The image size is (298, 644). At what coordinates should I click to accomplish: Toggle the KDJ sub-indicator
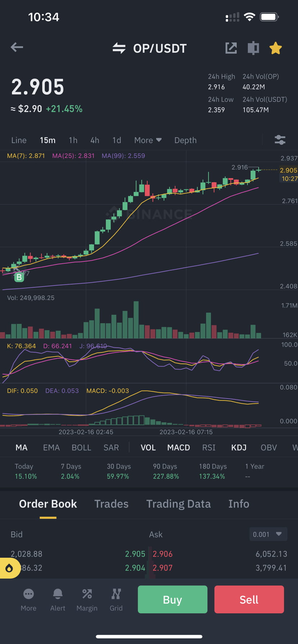coord(239,447)
